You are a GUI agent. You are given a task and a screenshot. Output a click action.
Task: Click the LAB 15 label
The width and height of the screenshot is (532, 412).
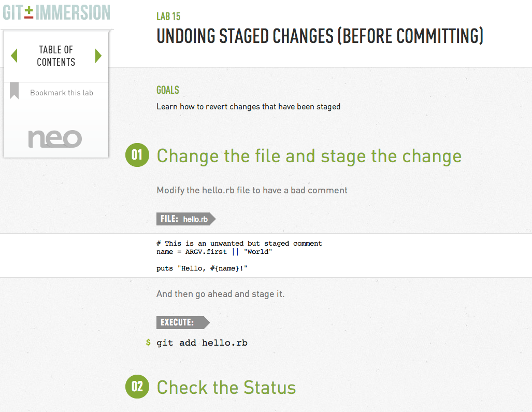point(168,17)
